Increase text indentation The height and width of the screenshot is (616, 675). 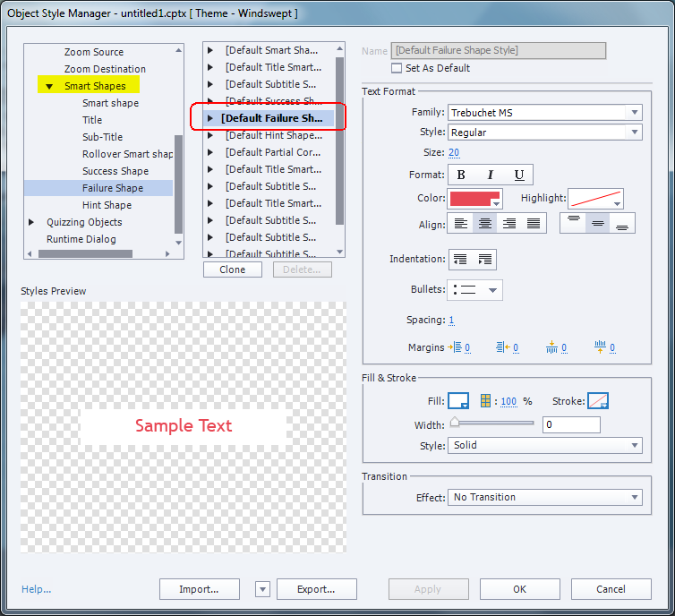click(x=484, y=260)
